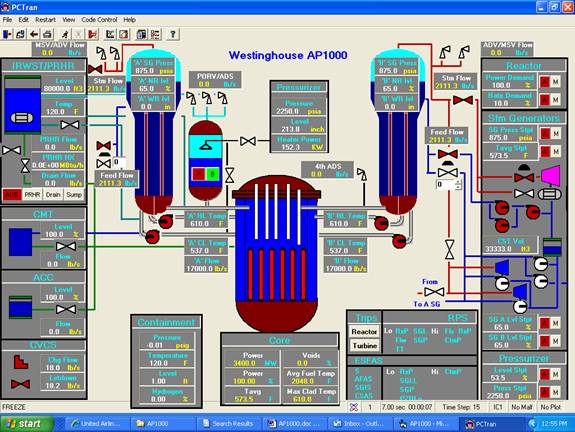Set Tavg Stpt to Auto (A)
The width and height of the screenshot is (575, 432).
(545, 151)
